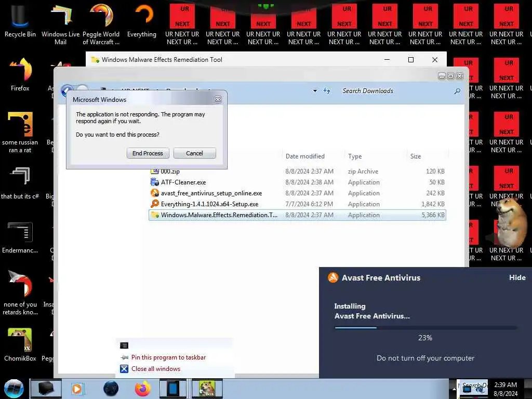Click the Everything setup file icon
532x399 pixels.
pos(155,204)
